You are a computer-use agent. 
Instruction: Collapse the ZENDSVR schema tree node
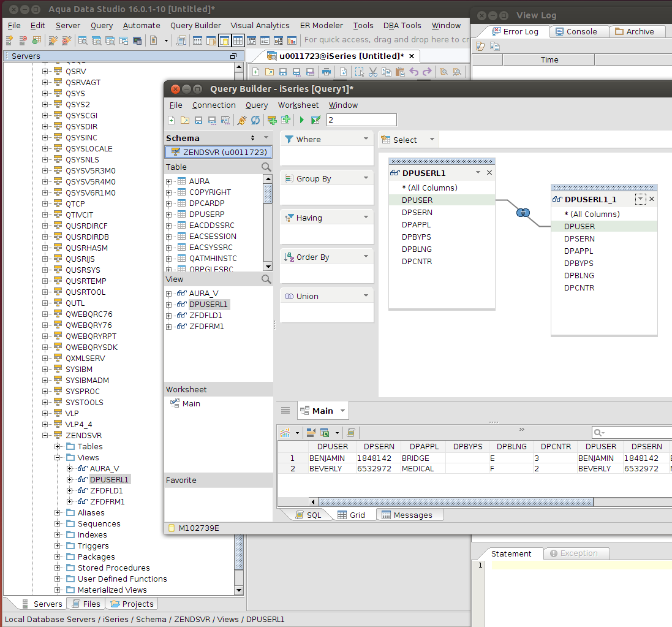tap(45, 435)
